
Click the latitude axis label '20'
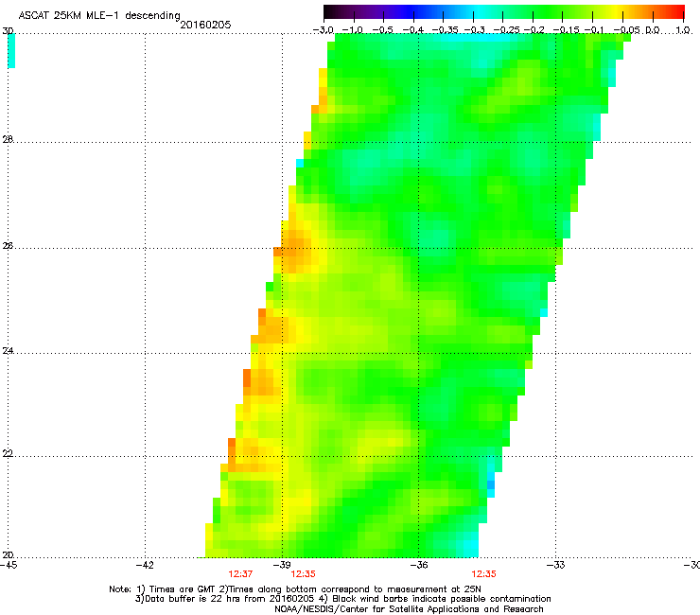(x=8, y=554)
